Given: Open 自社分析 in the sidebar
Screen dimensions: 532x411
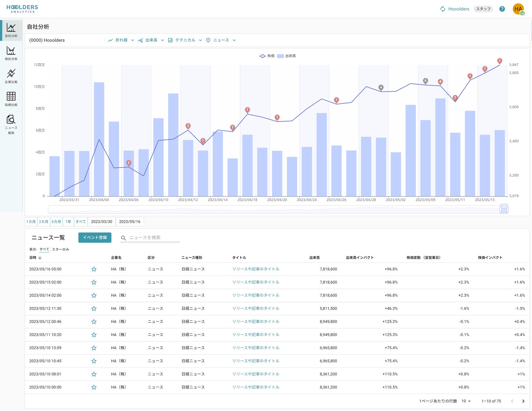Looking at the screenshot, I should point(11,30).
